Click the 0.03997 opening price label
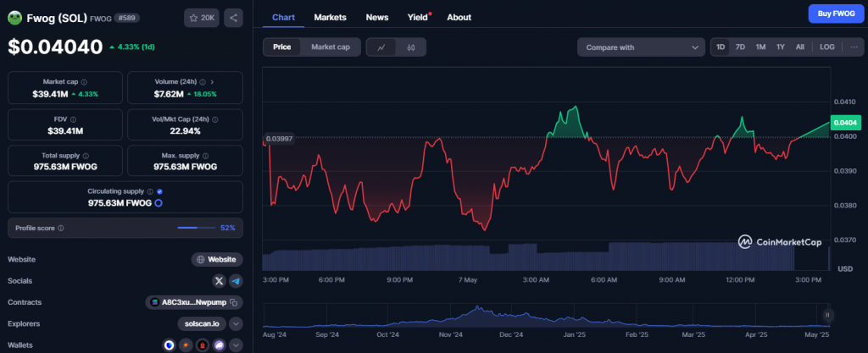The width and height of the screenshot is (868, 353). pos(279,138)
